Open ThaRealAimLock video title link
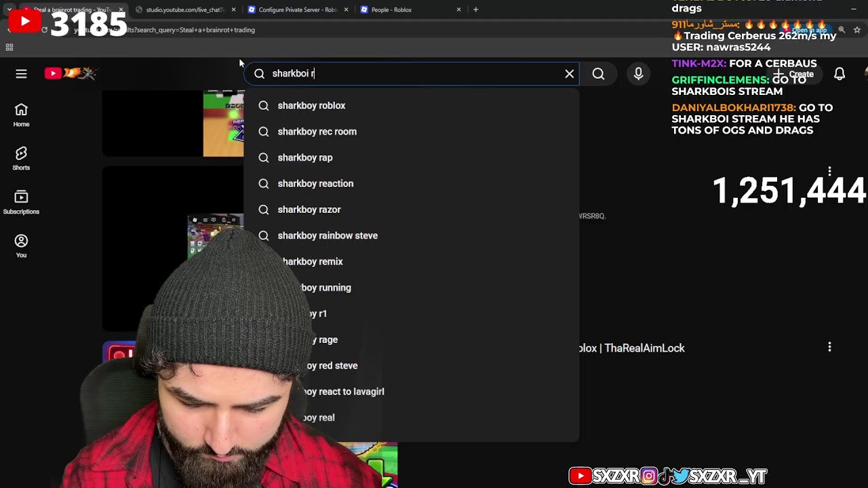Viewport: 868px width, 488px height. [x=631, y=348]
